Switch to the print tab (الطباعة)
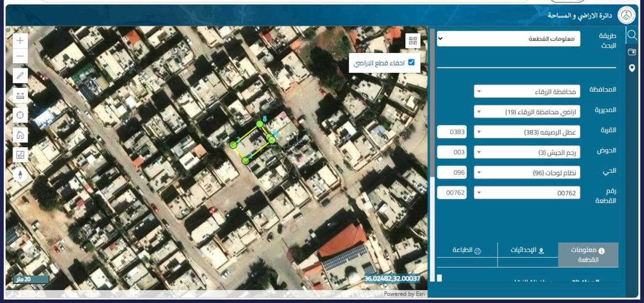 (x=466, y=250)
